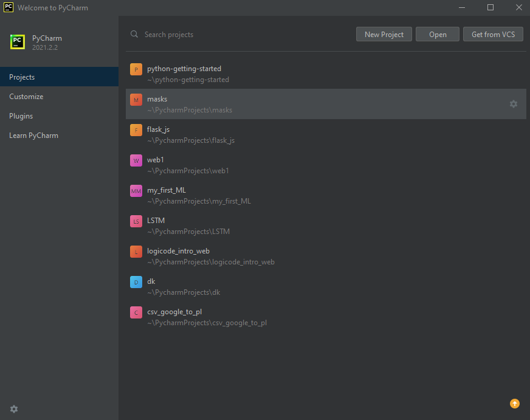Click the ~\PycharmProjects\flask_js path text
Viewport: 530px width, 420px height.
191,140
